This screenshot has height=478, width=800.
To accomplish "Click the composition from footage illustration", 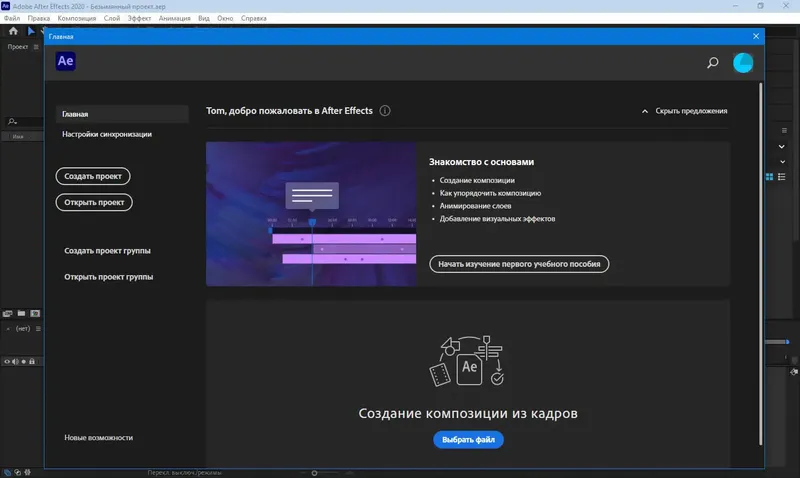I will (467, 361).
